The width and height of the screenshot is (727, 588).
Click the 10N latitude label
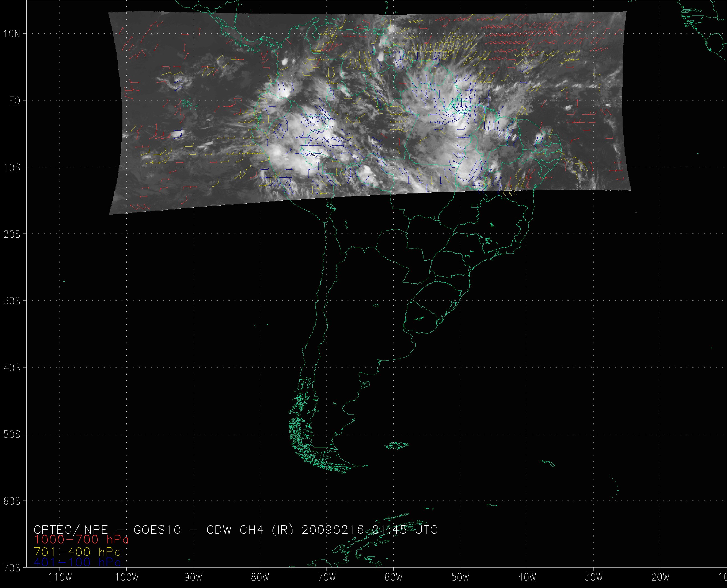(12, 33)
